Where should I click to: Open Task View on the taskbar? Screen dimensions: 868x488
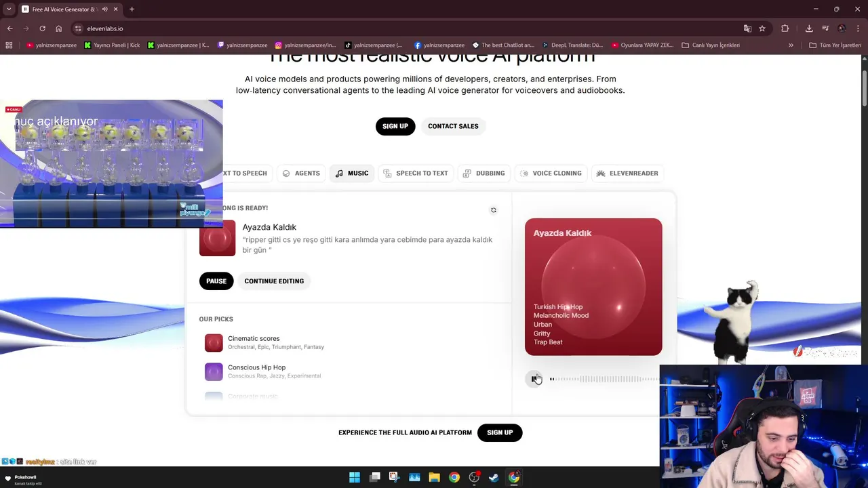(x=374, y=477)
